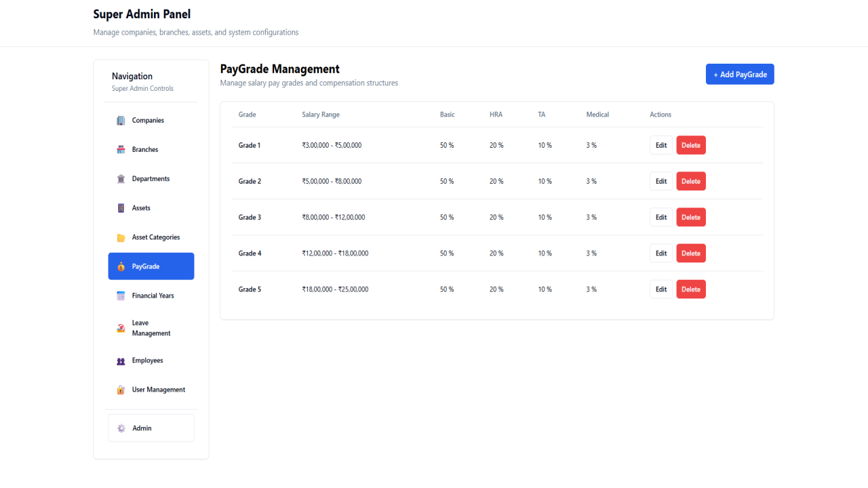The image size is (868, 488).
Task: Select the PayGrade navigation item
Action: tap(151, 266)
